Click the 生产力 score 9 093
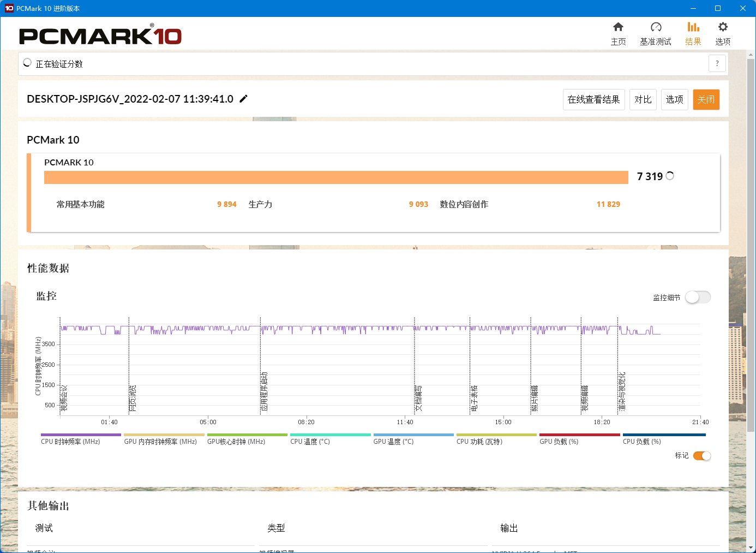Image resolution: width=756 pixels, height=553 pixels. pos(418,204)
